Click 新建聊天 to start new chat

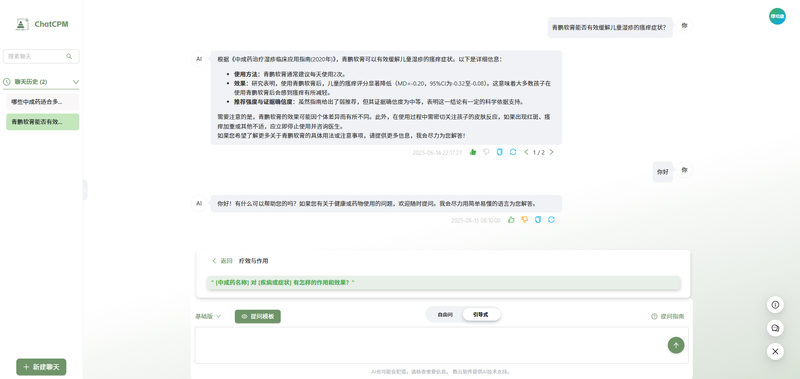[41, 367]
